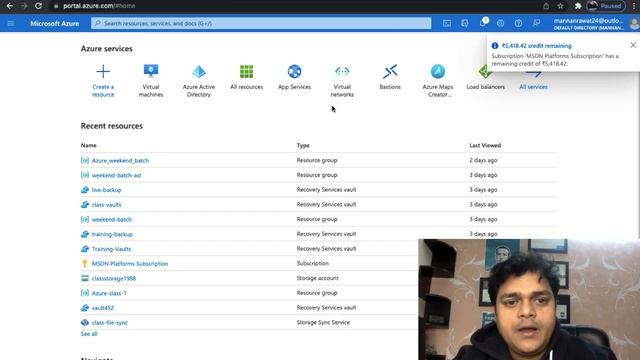Open All services link
This screenshot has width=640, height=360.
click(x=533, y=87)
